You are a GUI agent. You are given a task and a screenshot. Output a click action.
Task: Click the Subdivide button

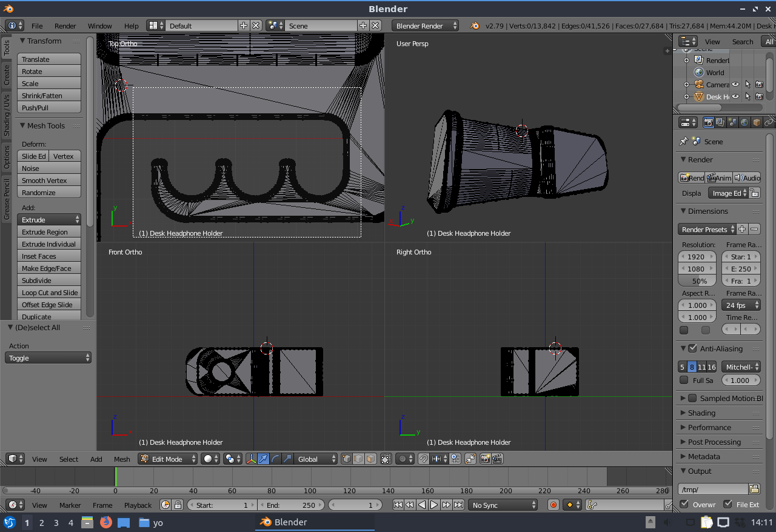48,281
